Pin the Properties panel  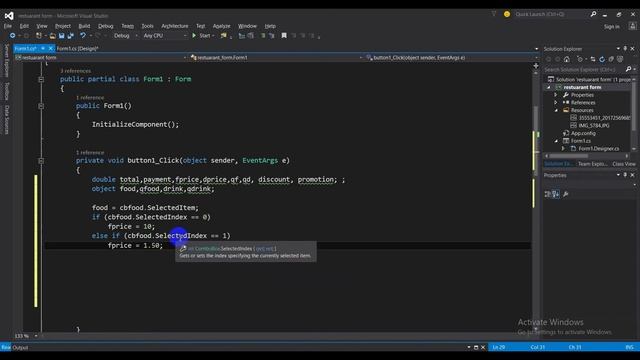coord(625,175)
